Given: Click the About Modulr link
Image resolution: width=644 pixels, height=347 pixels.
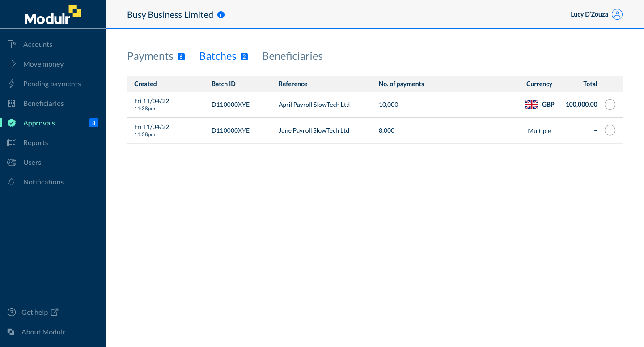Looking at the screenshot, I should pyautogui.click(x=43, y=332).
